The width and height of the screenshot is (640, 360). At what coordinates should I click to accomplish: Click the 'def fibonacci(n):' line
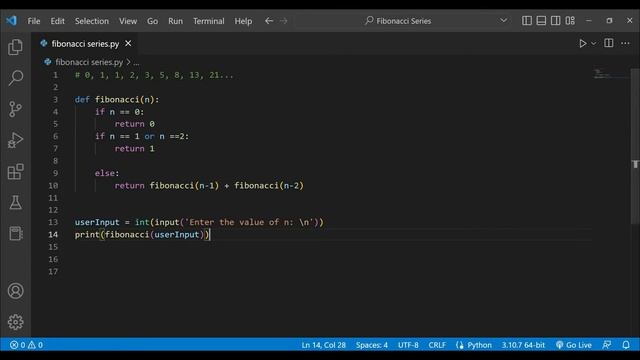pyautogui.click(x=117, y=100)
